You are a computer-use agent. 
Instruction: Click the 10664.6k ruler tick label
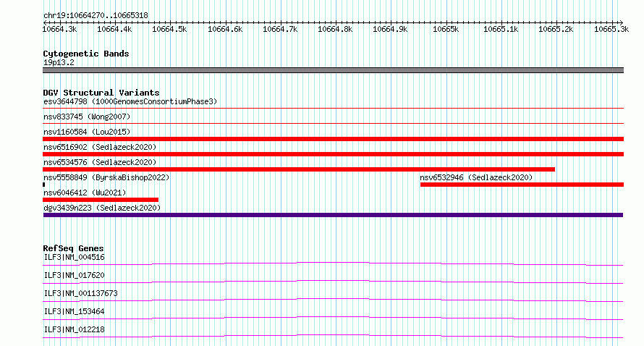click(x=225, y=29)
